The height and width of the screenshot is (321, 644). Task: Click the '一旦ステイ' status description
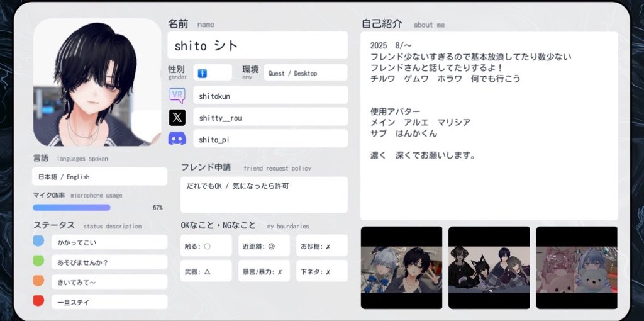coord(109,301)
